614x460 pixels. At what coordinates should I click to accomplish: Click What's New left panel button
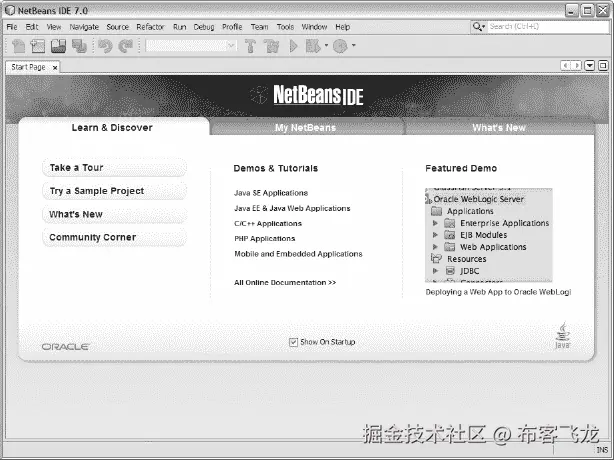(x=114, y=215)
